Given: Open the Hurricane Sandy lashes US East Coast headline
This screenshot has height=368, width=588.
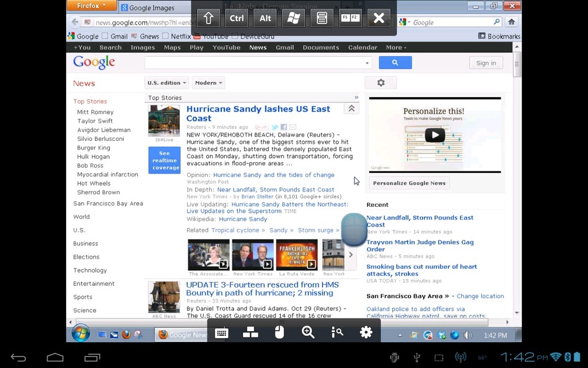Looking at the screenshot, I should click(258, 113).
